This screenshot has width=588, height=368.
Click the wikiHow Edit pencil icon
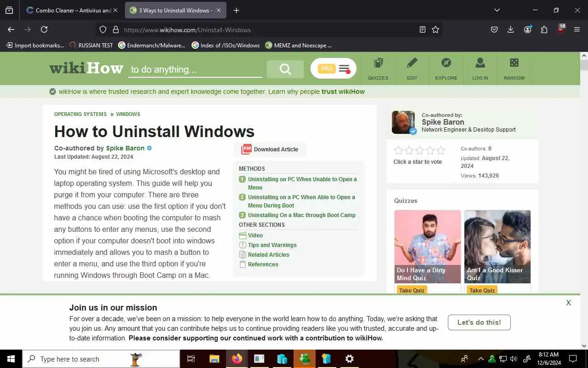coord(412,69)
